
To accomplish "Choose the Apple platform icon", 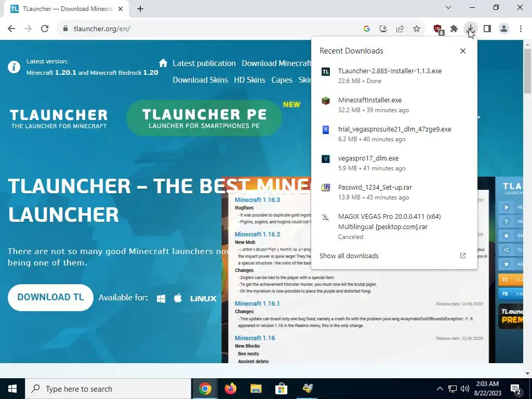I will 178,298.
